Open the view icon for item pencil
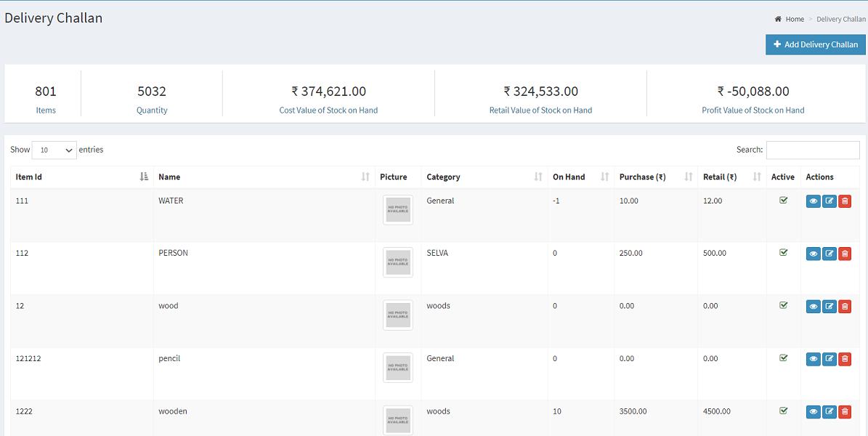 click(x=813, y=358)
